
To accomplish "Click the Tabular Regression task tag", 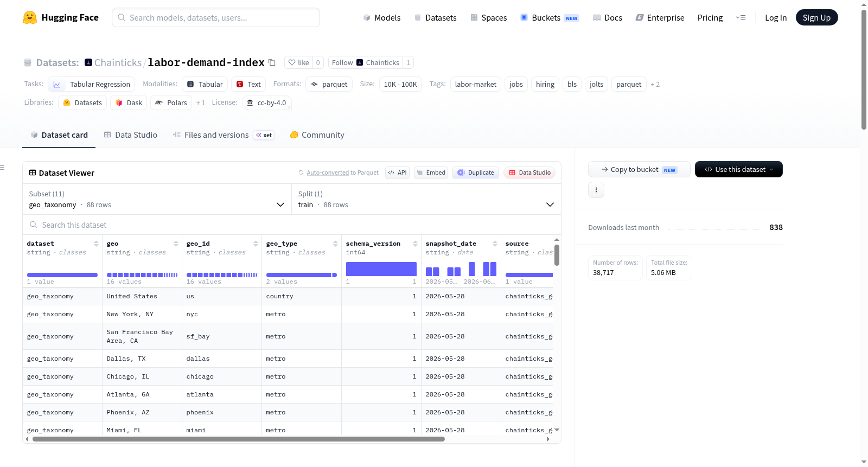I will point(92,84).
